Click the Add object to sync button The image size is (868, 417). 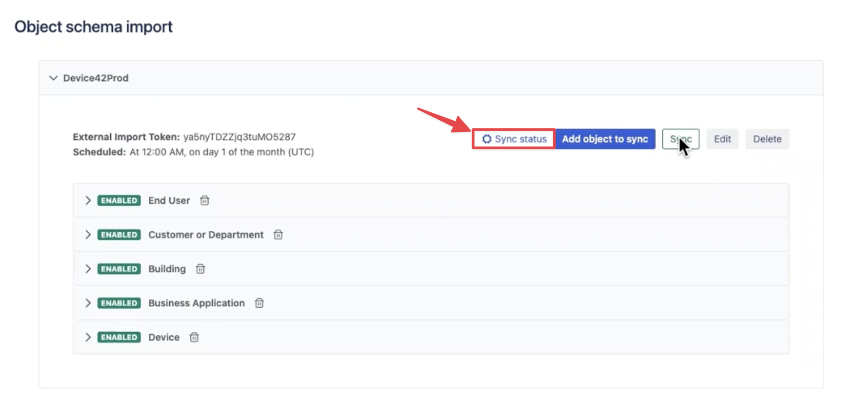605,139
